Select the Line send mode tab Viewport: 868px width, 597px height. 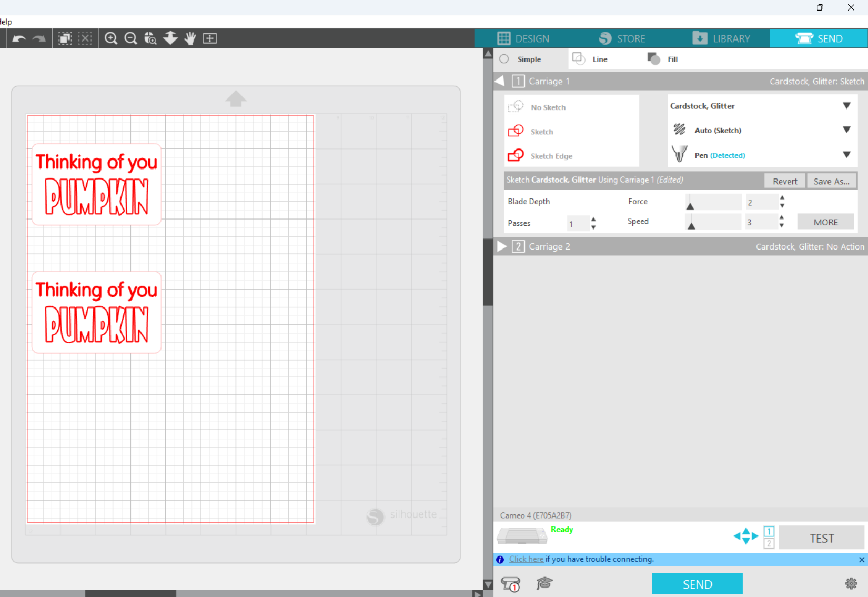[590, 59]
